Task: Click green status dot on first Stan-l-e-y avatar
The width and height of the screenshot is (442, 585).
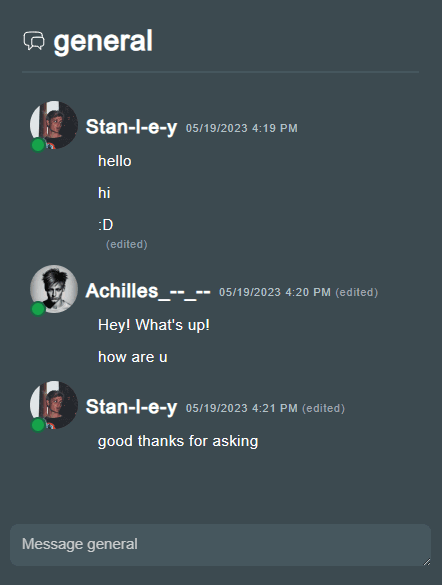Action: [x=38, y=145]
